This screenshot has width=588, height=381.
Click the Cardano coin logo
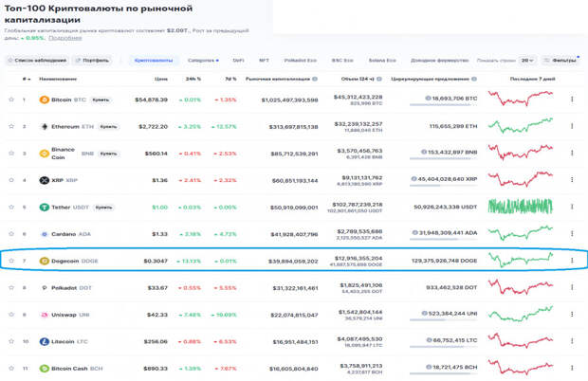click(45, 234)
